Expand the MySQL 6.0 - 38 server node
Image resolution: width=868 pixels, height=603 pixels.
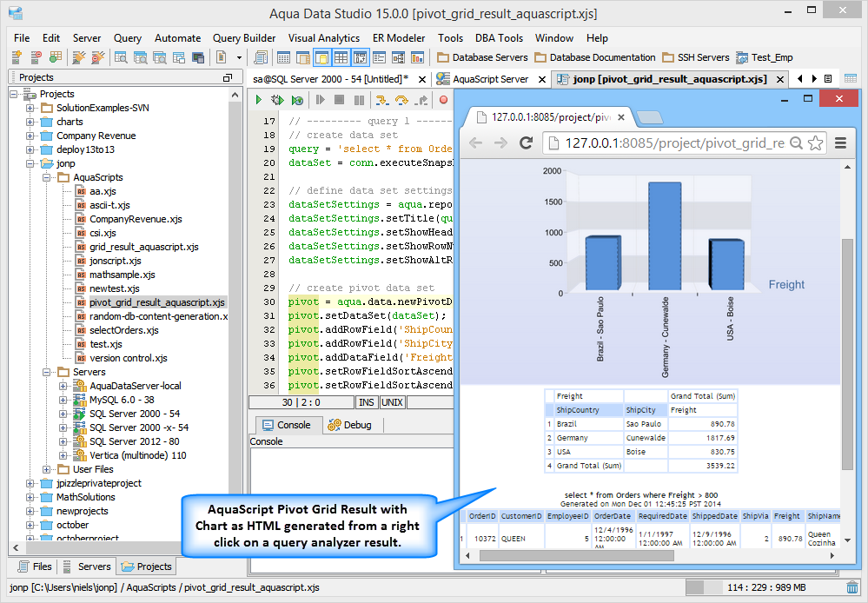pyautogui.click(x=63, y=400)
